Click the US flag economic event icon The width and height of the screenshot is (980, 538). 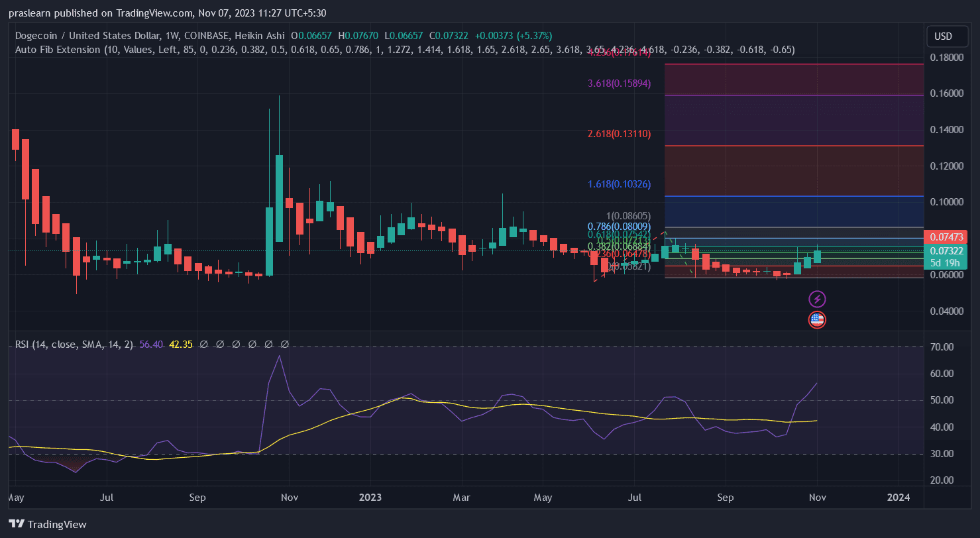pyautogui.click(x=817, y=320)
